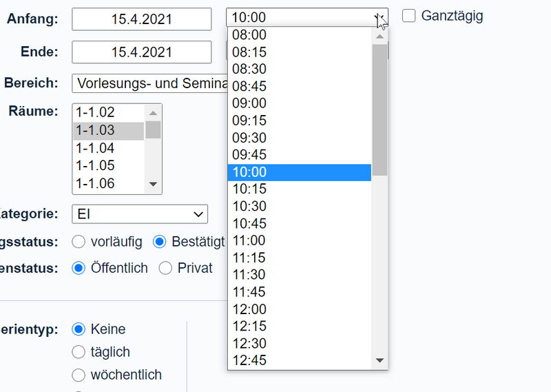551x392 pixels.
Task: Enable the Ganztägig checkbox
Action: (408, 16)
